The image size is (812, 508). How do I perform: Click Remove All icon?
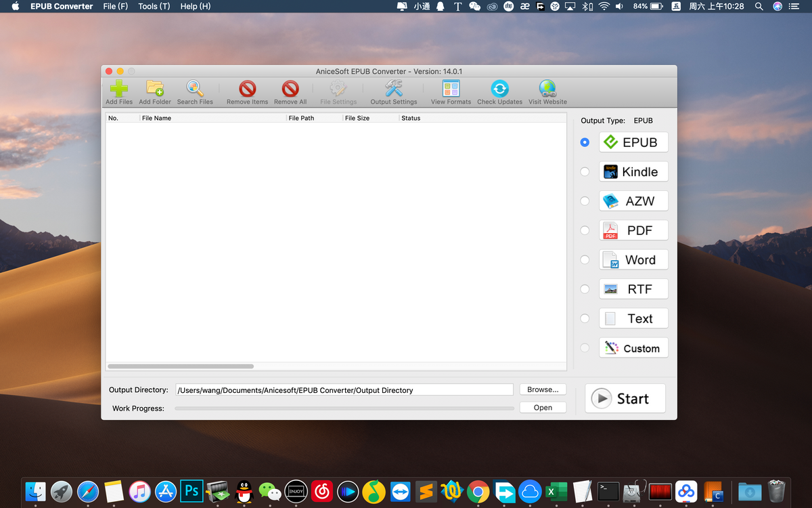coord(290,92)
